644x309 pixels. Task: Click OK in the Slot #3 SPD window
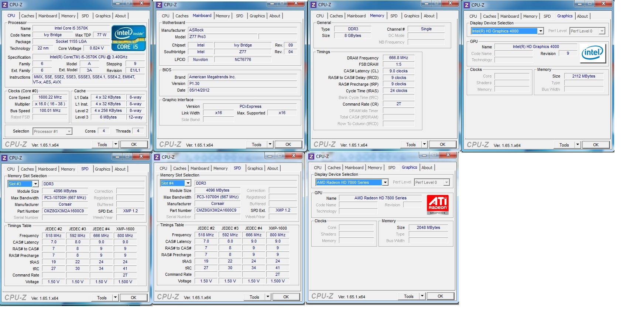point(134,298)
